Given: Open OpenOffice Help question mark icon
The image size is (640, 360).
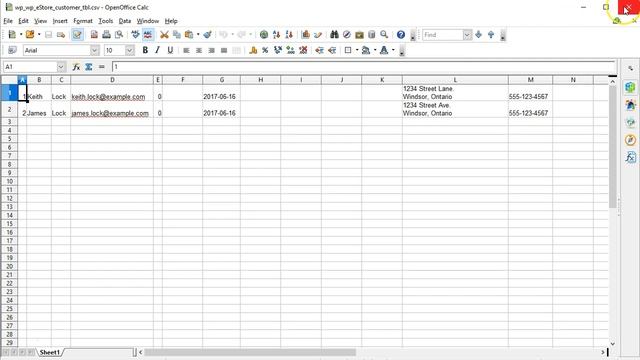Looking at the screenshot, I should point(401,35).
